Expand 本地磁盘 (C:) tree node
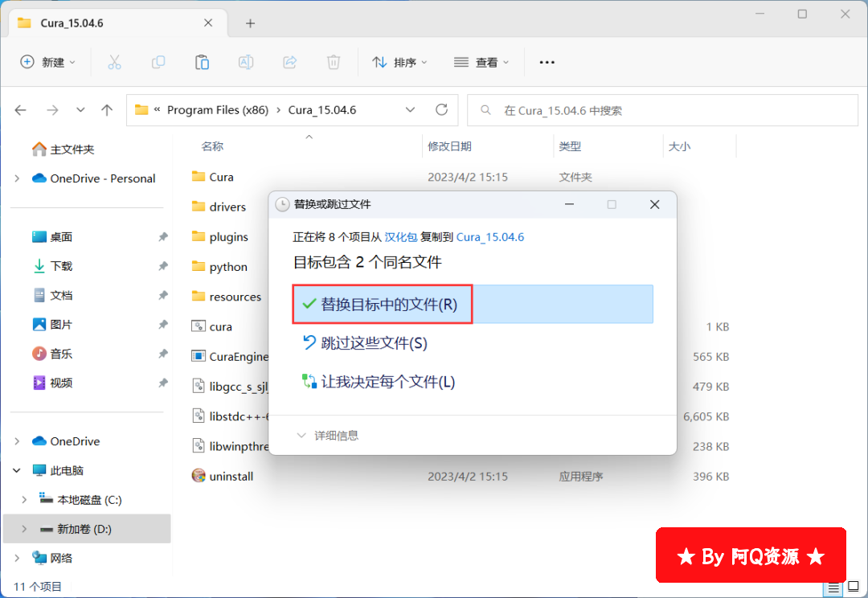This screenshot has width=868, height=598. (x=24, y=500)
